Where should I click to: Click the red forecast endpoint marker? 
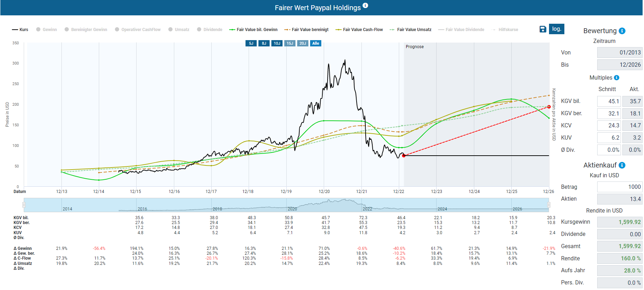click(549, 107)
